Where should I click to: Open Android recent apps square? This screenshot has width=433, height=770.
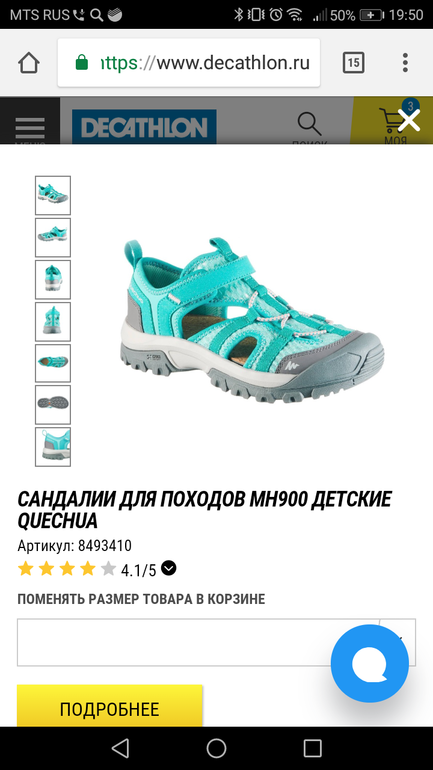[313, 748]
